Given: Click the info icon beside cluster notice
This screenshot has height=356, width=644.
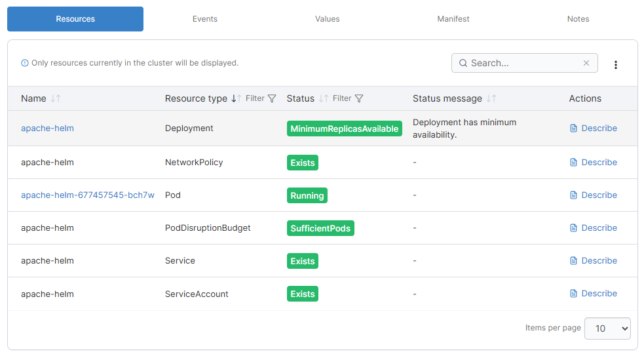Looking at the screenshot, I should [25, 63].
